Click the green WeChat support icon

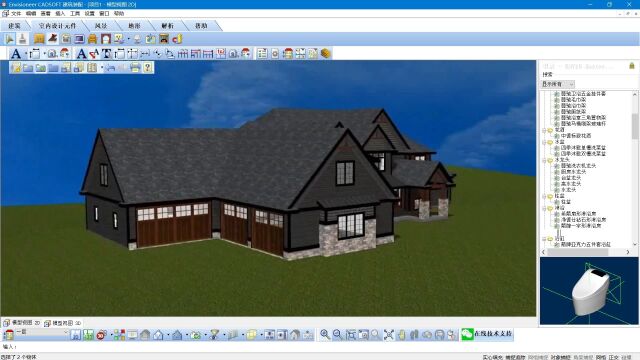pos(467,334)
